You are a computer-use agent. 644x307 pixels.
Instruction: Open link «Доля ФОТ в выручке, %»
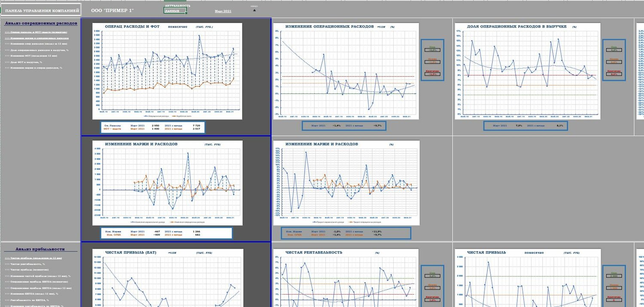(x=23, y=62)
